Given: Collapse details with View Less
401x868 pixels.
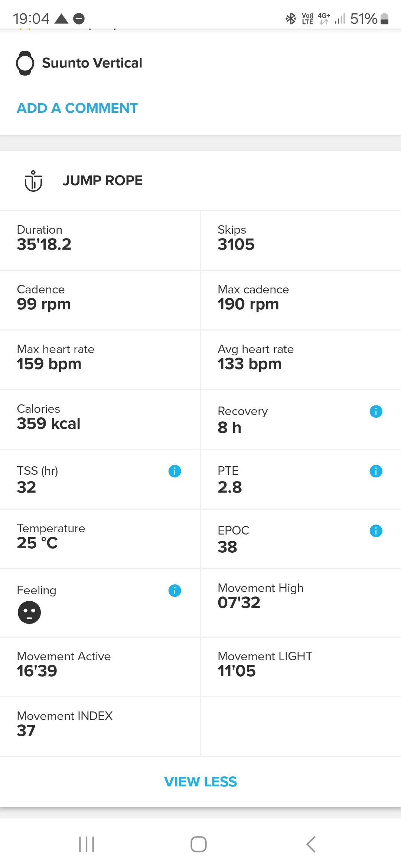Looking at the screenshot, I should click(x=200, y=782).
